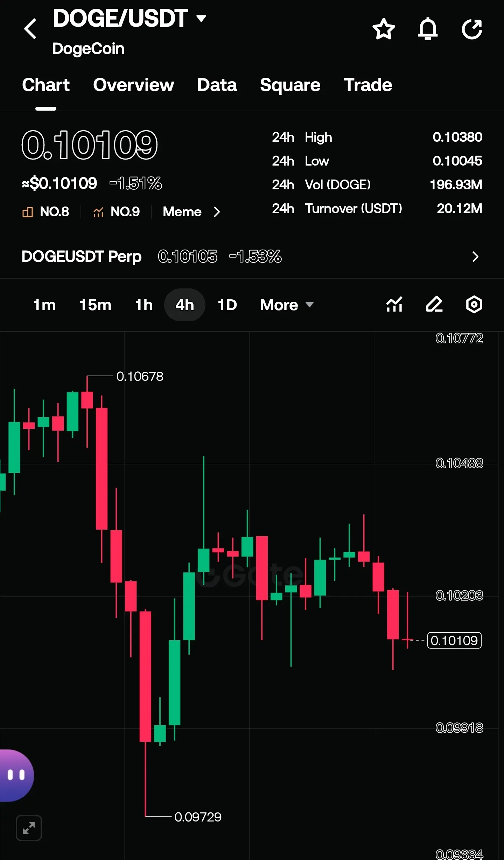Switch to the Chart tab

pyautogui.click(x=46, y=85)
